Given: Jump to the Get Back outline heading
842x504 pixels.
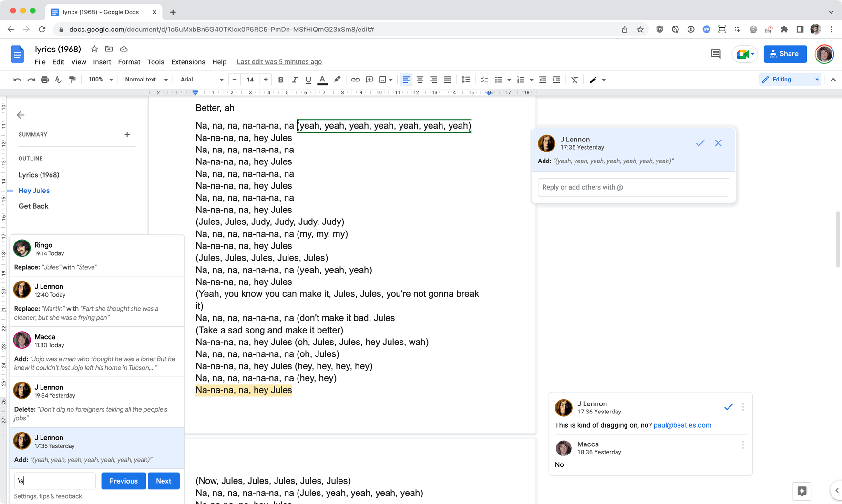Looking at the screenshot, I should point(33,206).
